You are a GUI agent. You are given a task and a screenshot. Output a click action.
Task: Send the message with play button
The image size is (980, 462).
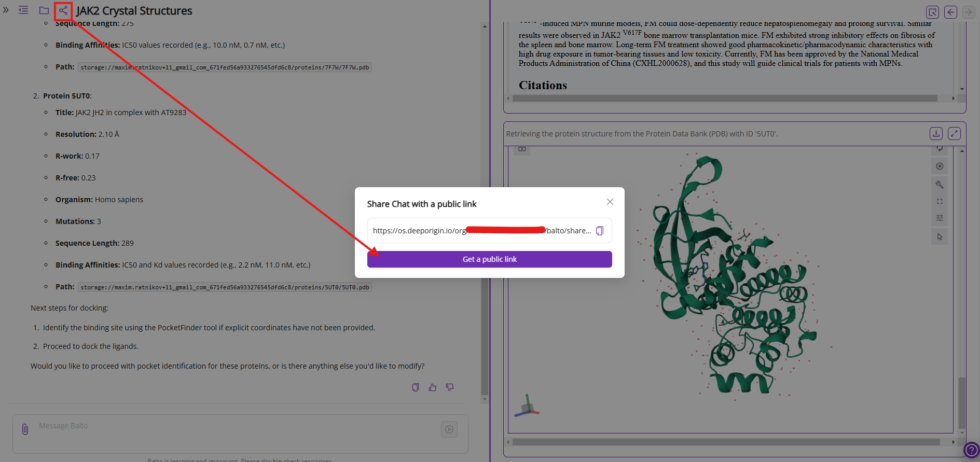[449, 429]
